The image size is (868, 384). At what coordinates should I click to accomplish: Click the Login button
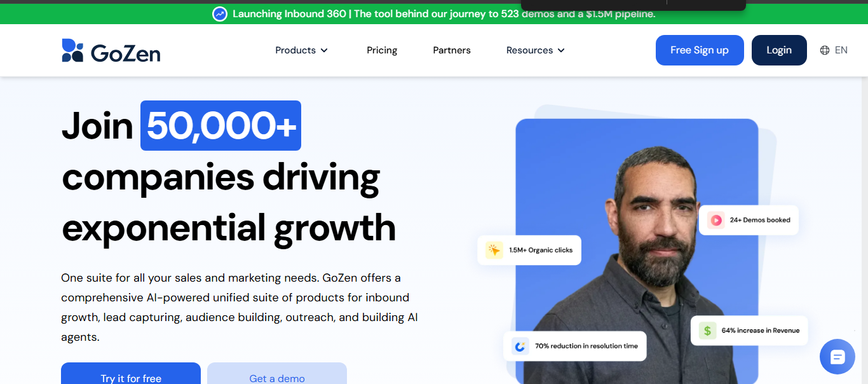(779, 50)
